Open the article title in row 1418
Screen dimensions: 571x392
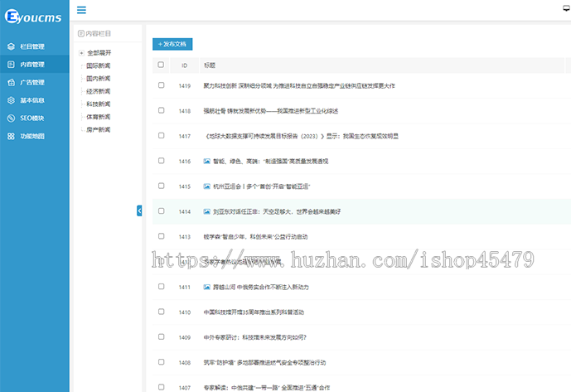[x=270, y=111]
